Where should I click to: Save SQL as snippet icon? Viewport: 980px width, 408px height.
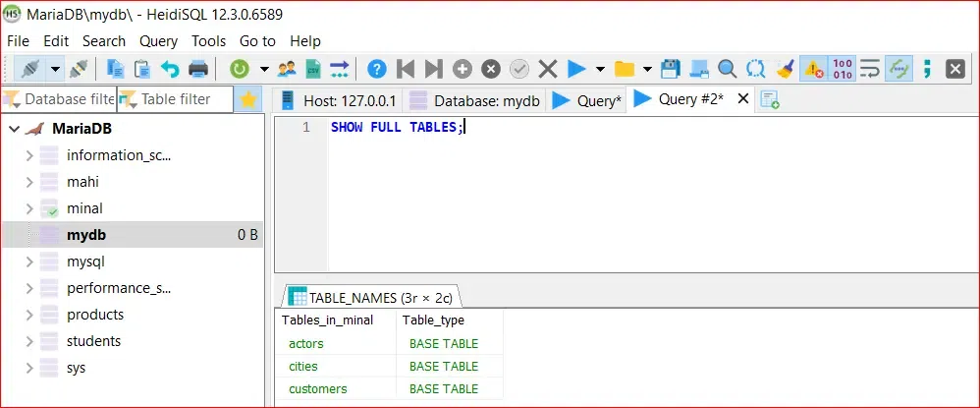pos(699,68)
